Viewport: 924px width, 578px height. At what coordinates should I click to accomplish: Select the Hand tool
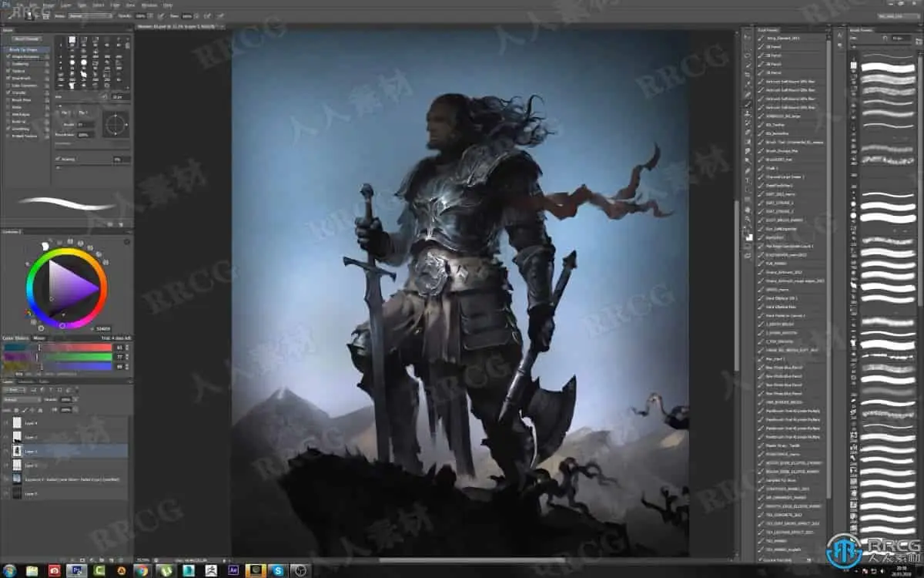click(x=748, y=210)
